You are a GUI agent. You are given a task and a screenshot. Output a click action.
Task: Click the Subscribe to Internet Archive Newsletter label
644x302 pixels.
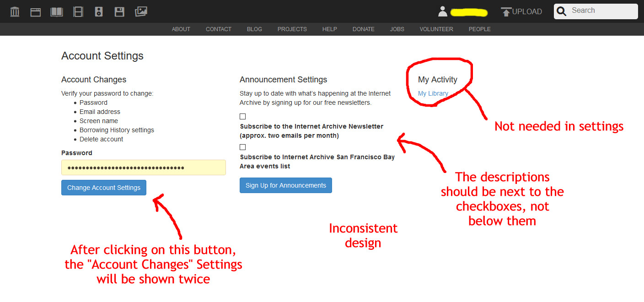[x=311, y=131]
